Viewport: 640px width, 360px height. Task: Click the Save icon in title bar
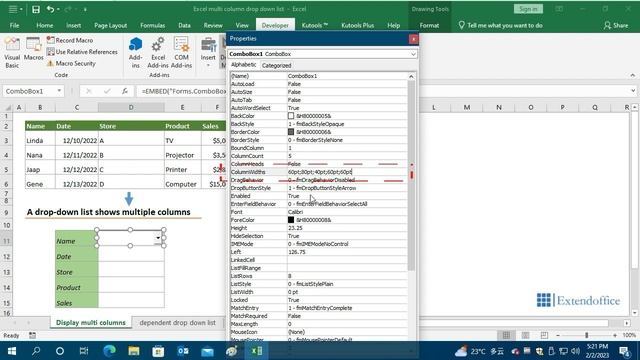coord(36,9)
